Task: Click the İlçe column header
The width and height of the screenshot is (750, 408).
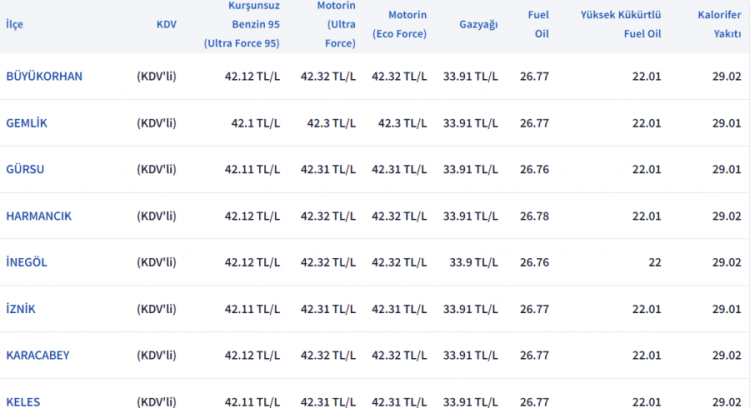Action: click(14, 24)
